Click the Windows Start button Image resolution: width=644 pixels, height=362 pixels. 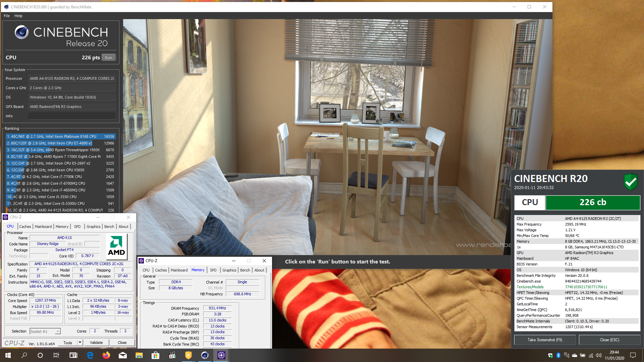pos(8,355)
